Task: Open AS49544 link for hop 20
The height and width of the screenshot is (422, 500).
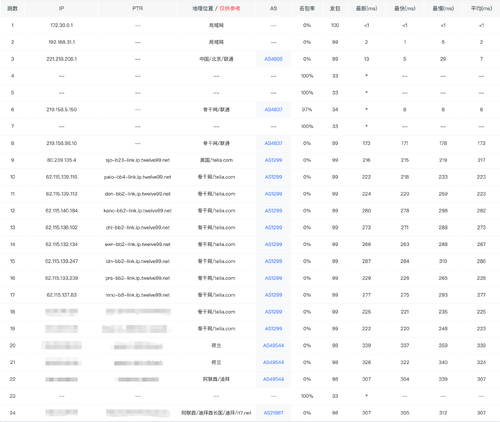Action: coord(273,345)
